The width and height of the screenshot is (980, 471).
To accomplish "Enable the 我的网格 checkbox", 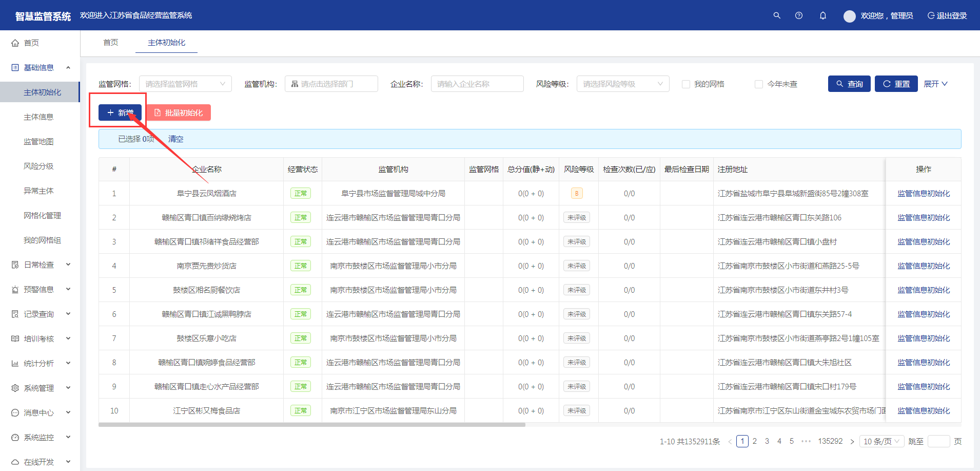I will 685,84.
